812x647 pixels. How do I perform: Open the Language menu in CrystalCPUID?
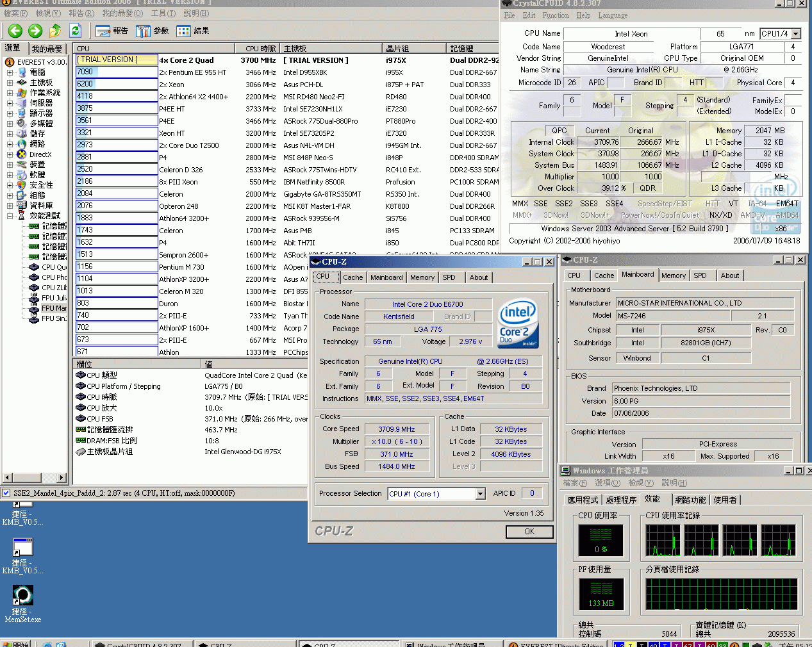[613, 15]
